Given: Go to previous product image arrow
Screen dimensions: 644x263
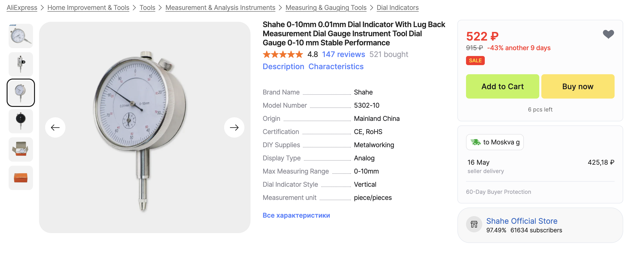Looking at the screenshot, I should click(x=55, y=127).
